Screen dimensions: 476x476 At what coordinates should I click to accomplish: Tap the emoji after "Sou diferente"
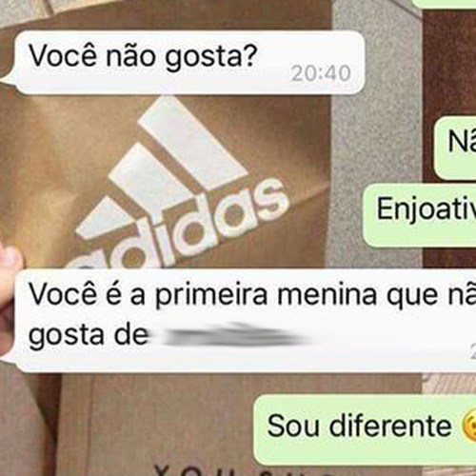(x=469, y=425)
